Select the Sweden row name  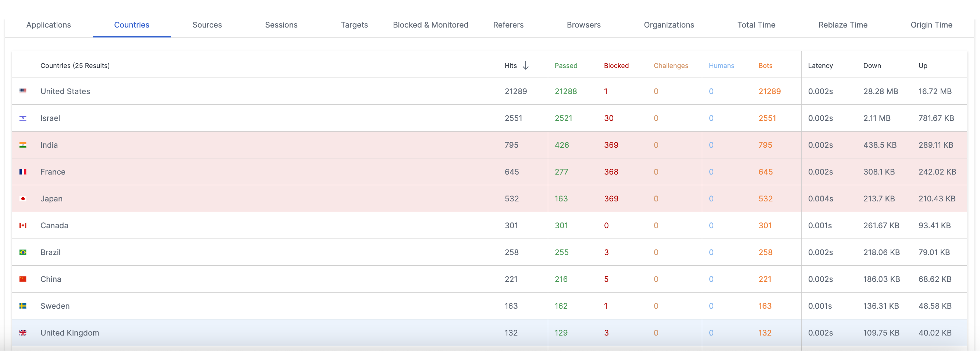coord(55,306)
